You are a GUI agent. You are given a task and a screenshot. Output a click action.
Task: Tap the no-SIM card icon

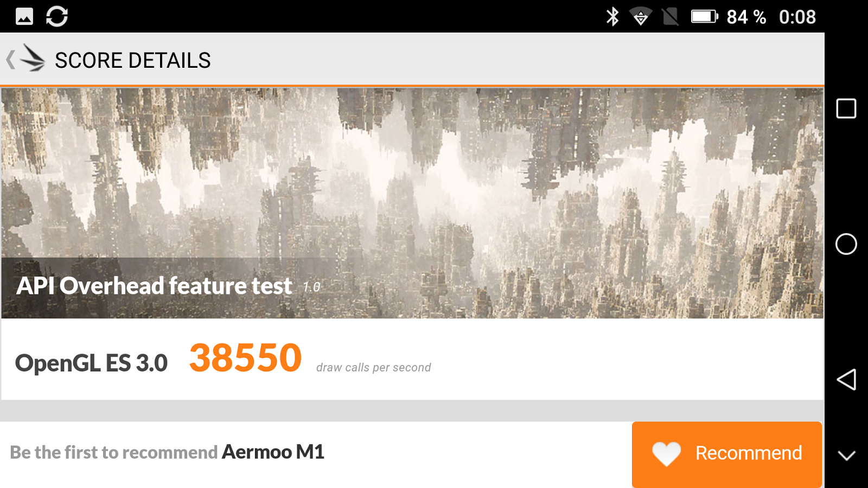coord(671,17)
